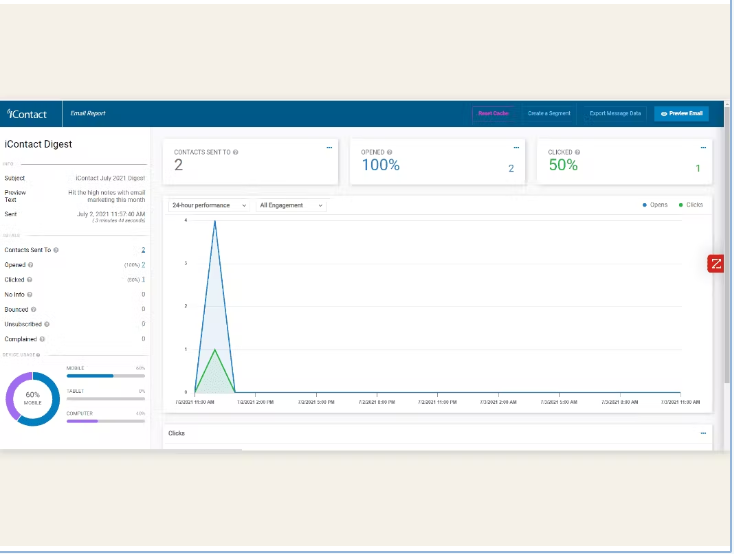Click the device usage donut chart
The width and height of the screenshot is (734, 554).
tap(33, 399)
